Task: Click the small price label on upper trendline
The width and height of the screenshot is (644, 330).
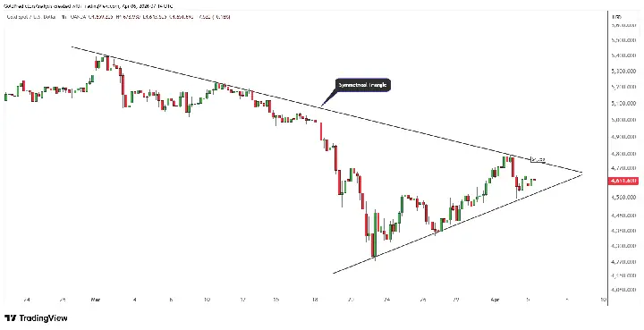Action: point(538,159)
